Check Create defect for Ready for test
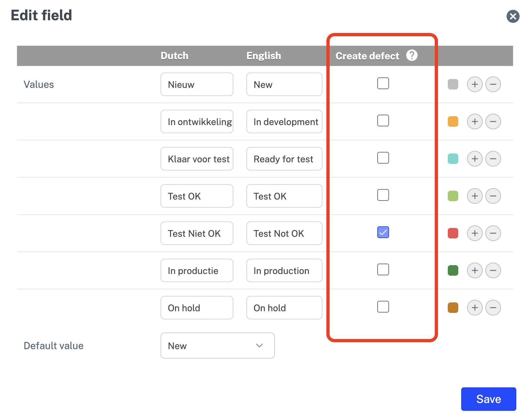This screenshot has height=420, width=532. [383, 158]
